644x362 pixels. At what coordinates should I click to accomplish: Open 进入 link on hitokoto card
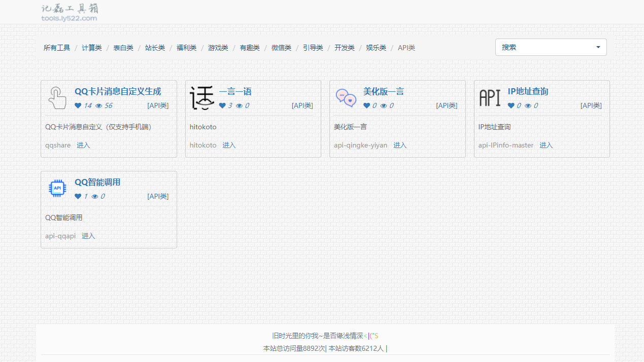click(x=228, y=145)
